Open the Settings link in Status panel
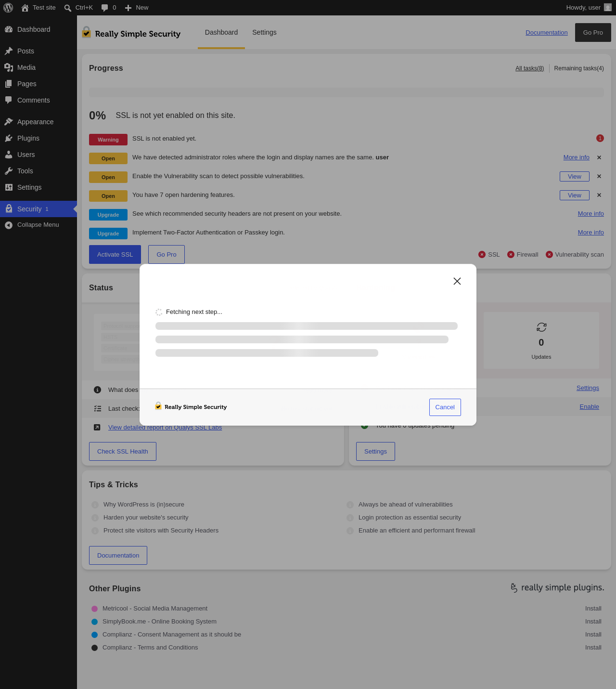 coord(588,388)
